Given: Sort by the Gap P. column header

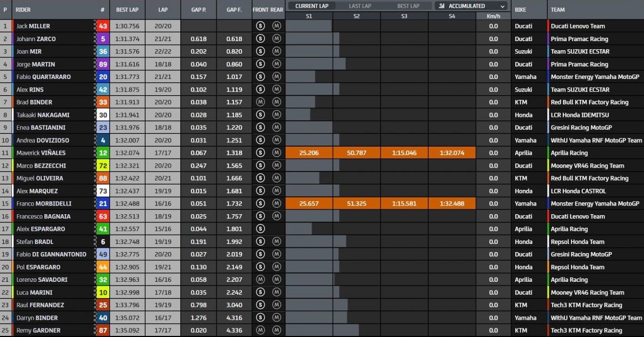Looking at the screenshot, I should (198, 10).
